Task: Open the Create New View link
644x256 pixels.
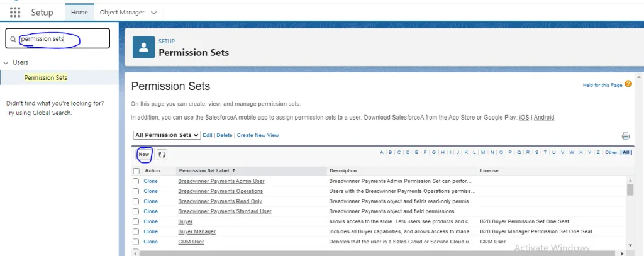Action: pos(257,135)
